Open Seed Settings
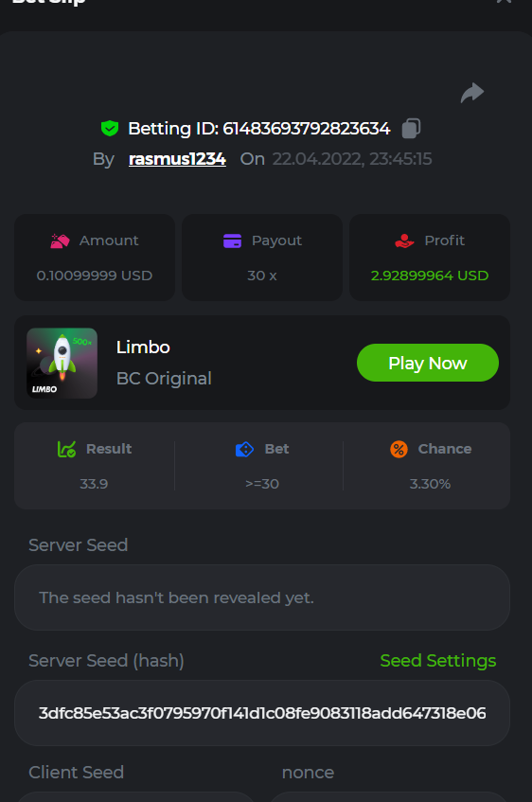 438,660
